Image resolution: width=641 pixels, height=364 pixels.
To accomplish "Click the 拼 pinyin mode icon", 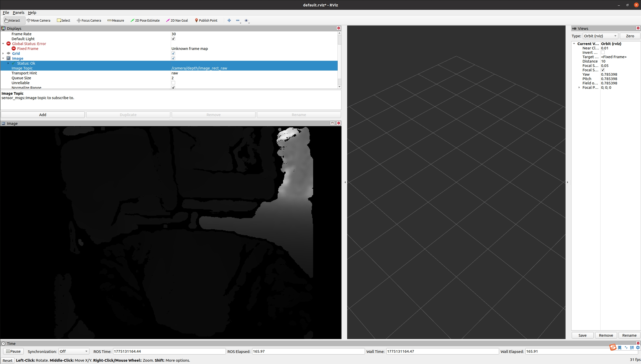I will click(x=632, y=348).
